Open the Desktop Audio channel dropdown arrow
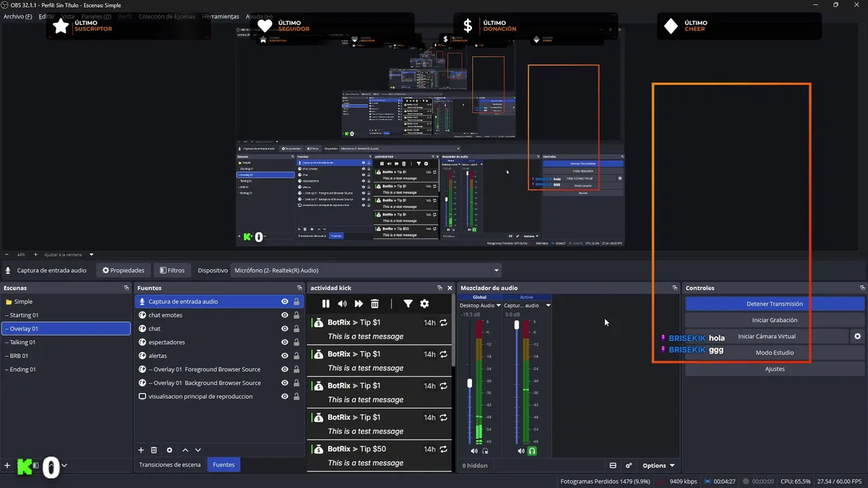This screenshot has width=868, height=488. point(499,306)
